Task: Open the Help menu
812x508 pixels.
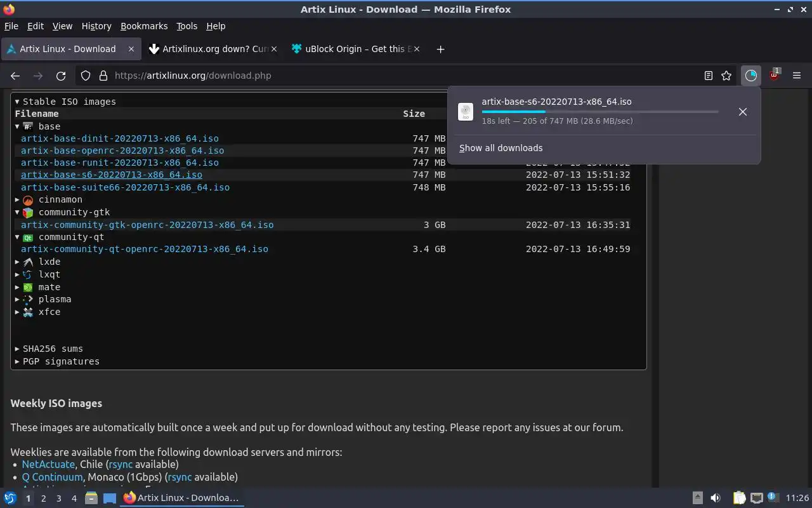Action: pyautogui.click(x=216, y=26)
